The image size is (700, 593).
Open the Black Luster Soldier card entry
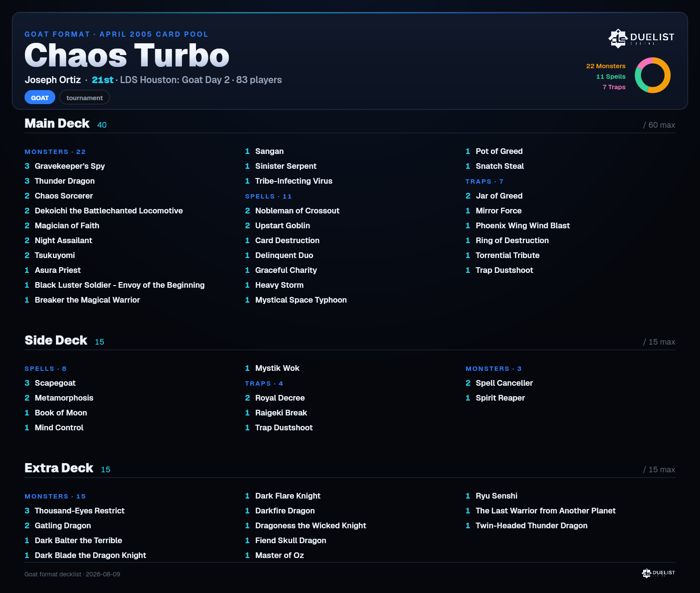coord(115,285)
